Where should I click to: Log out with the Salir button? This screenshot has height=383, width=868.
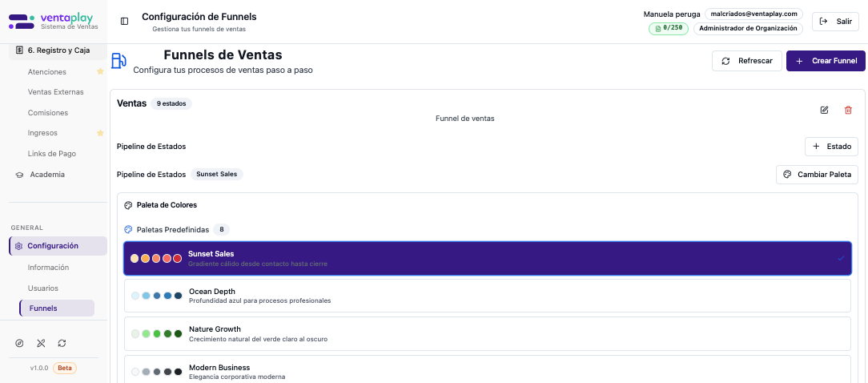click(835, 21)
